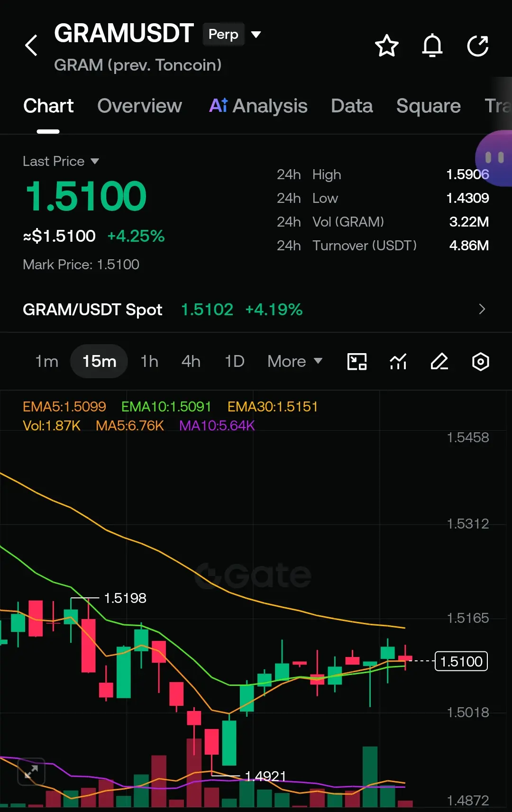The width and height of the screenshot is (512, 812).
Task: Tap Mark Price: 1.5100 text
Action: point(81,265)
